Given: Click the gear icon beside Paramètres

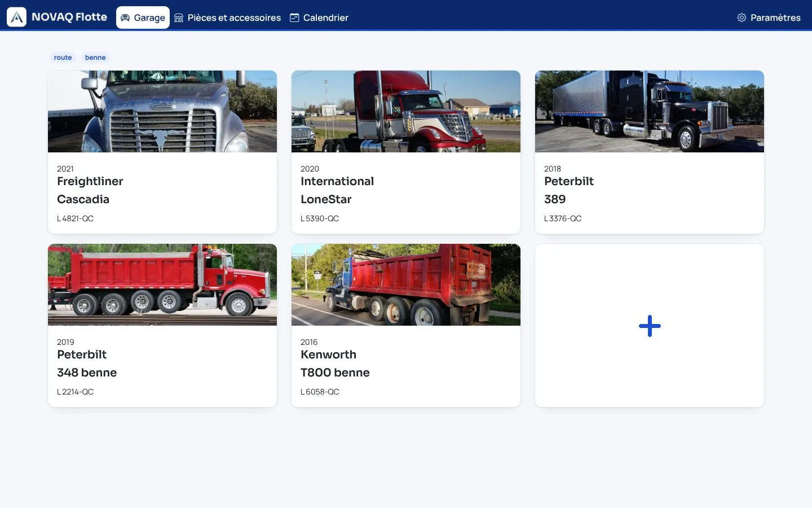Looking at the screenshot, I should 742,17.
